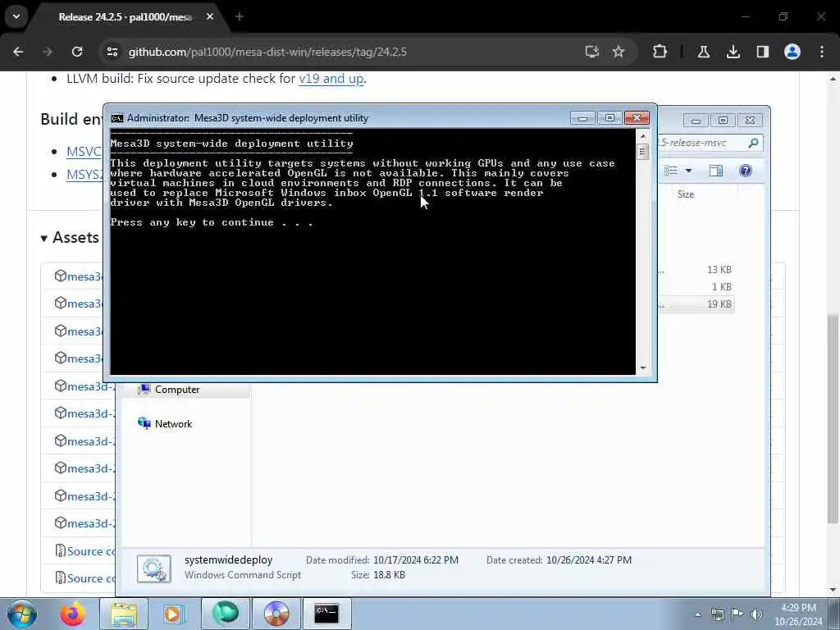
Task: Open the Chrome extensions puzzle icon
Action: pyautogui.click(x=660, y=52)
